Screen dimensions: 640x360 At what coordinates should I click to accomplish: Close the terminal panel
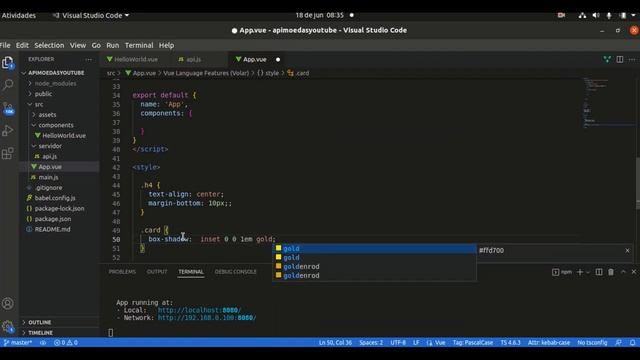click(634, 272)
